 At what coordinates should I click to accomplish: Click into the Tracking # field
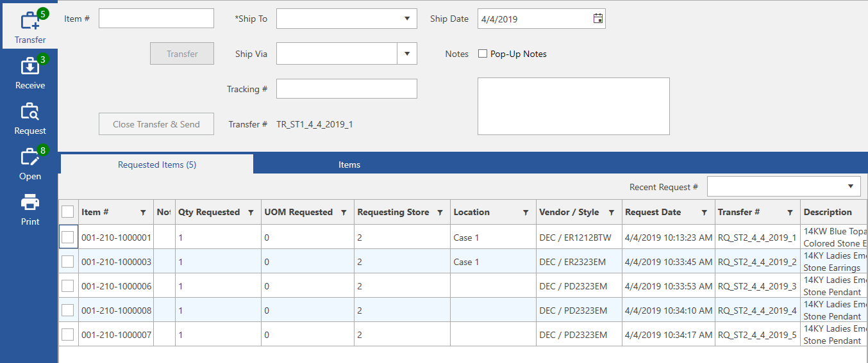pyautogui.click(x=346, y=89)
